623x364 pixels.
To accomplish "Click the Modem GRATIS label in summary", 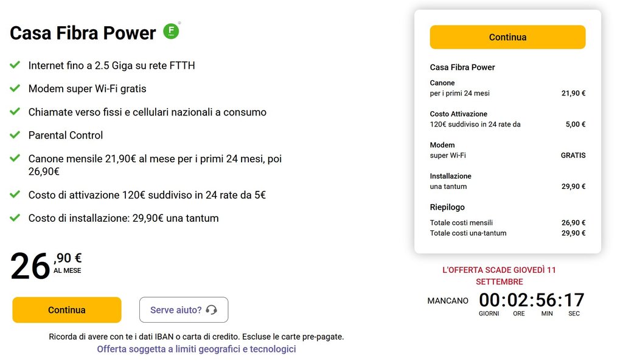I will (x=573, y=156).
